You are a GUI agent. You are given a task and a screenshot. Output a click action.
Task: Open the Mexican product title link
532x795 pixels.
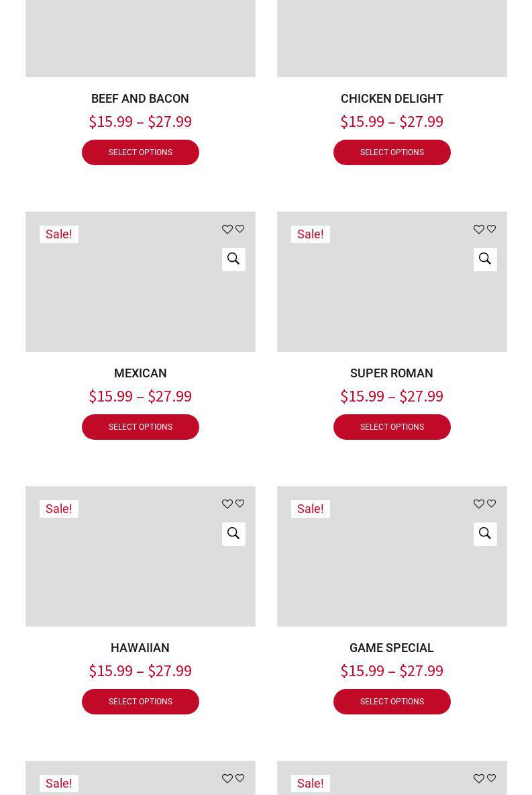tap(140, 373)
